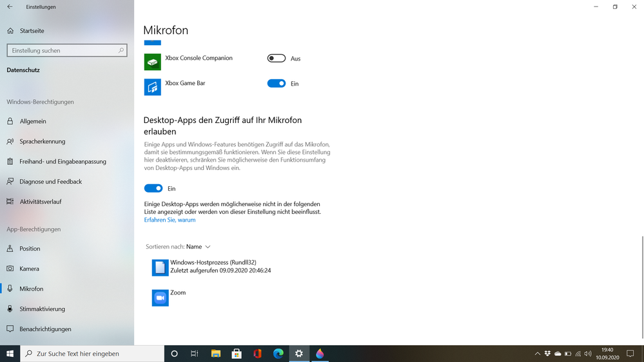
Task: Open File Explorer from the taskbar
Action: pyautogui.click(x=216, y=354)
